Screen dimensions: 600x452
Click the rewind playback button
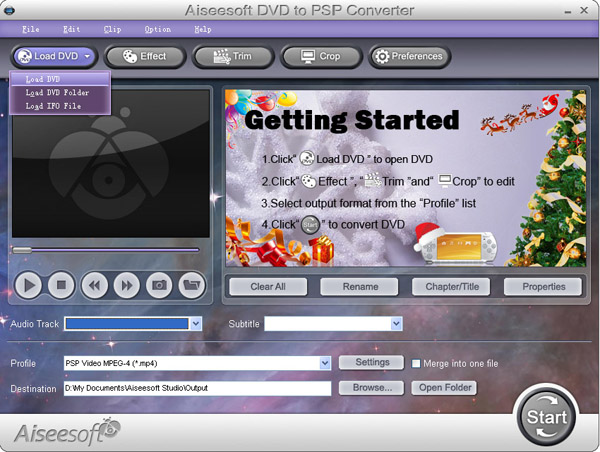tap(94, 285)
